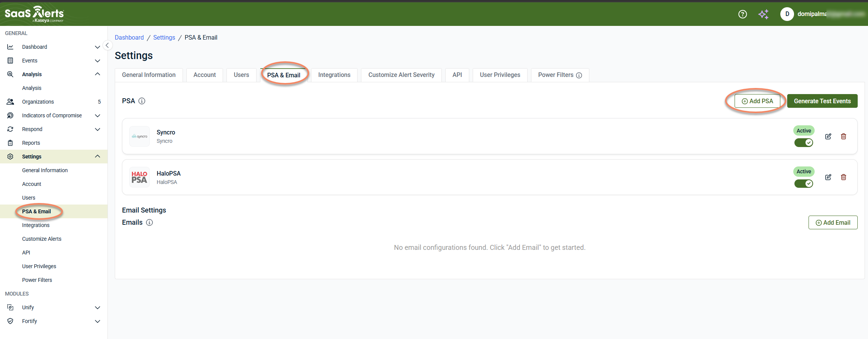
Task: Click the HaloPSA logo thumbnail
Action: [140, 177]
